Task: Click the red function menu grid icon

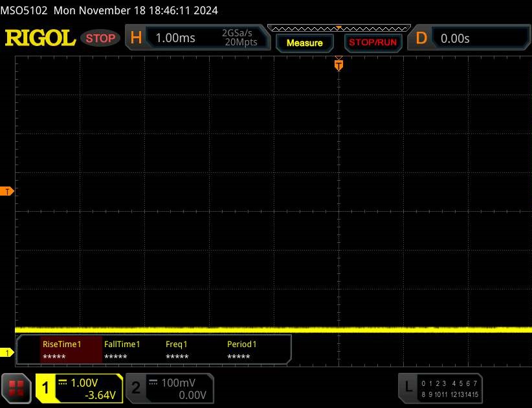Action: tap(17, 388)
